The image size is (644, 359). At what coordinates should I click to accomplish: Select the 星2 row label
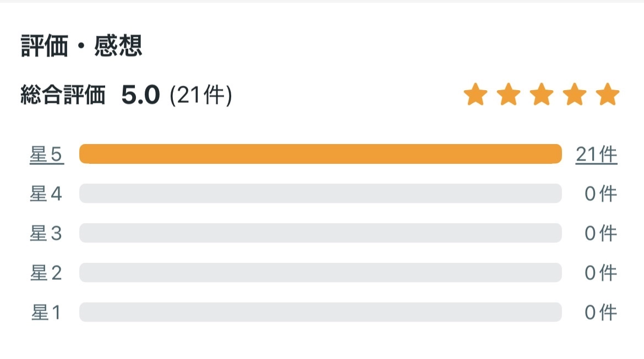click(46, 273)
